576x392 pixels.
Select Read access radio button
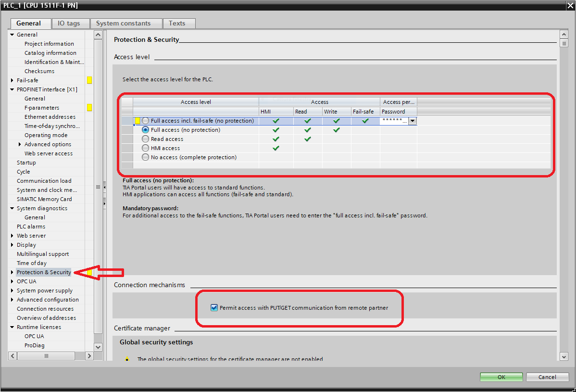tap(146, 139)
